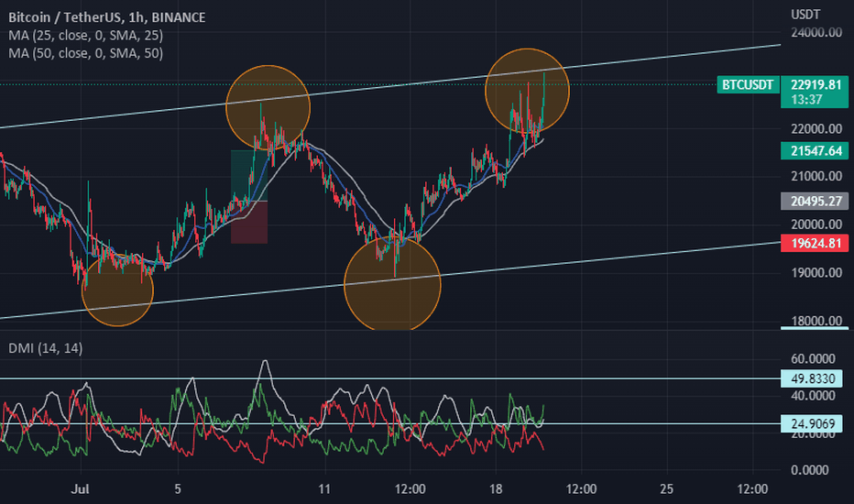Click the date 18 on time axis
The image size is (854, 504).
click(x=496, y=489)
